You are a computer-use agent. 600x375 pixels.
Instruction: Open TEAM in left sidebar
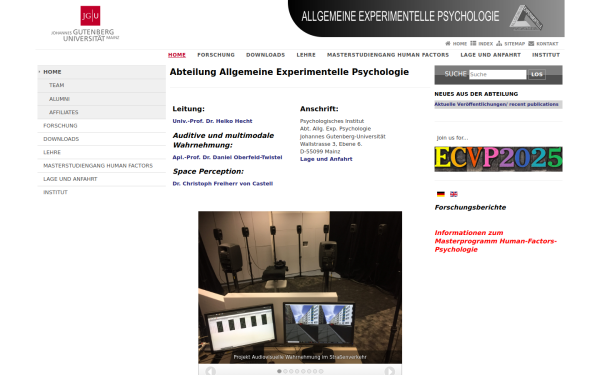coord(102,85)
